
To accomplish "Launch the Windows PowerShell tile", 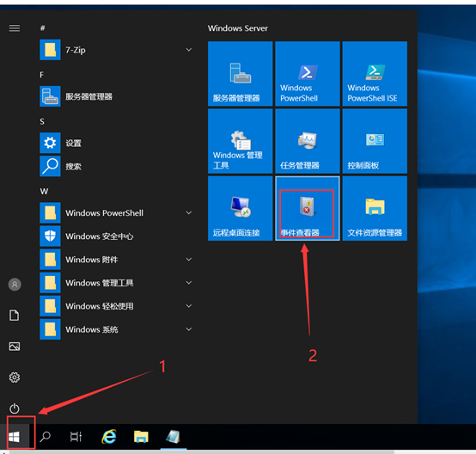I will 308,74.
